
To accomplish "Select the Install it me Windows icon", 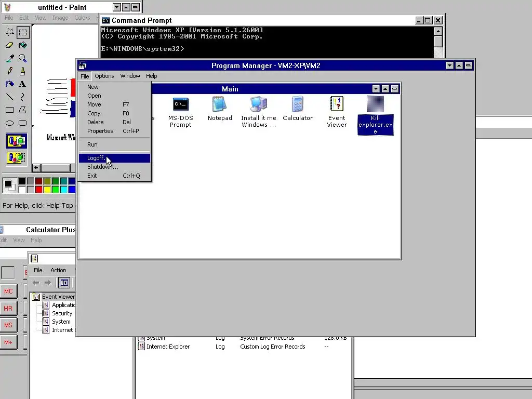I will [259, 112].
